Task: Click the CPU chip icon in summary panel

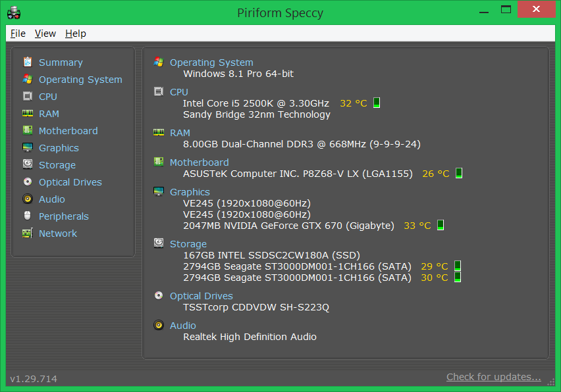Action: coord(159,91)
